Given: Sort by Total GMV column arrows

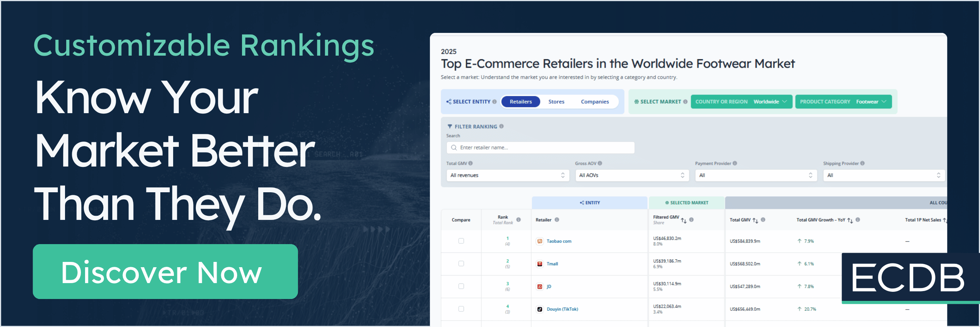Looking at the screenshot, I should [755, 220].
